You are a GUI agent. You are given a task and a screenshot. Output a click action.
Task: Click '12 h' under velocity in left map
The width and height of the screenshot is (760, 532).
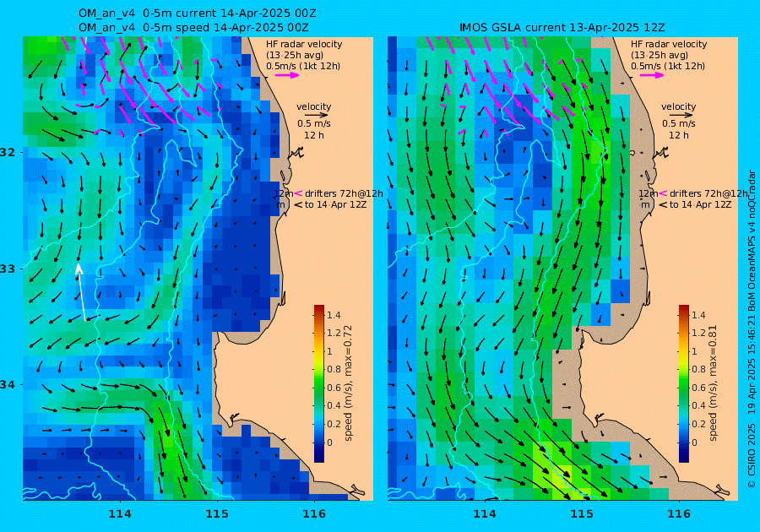click(314, 136)
